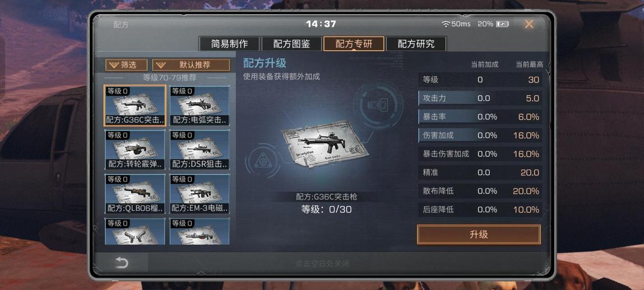Viewport: 644px width, 290px height.
Task: Open the dual pistols recipe icon
Action: [x=135, y=231]
